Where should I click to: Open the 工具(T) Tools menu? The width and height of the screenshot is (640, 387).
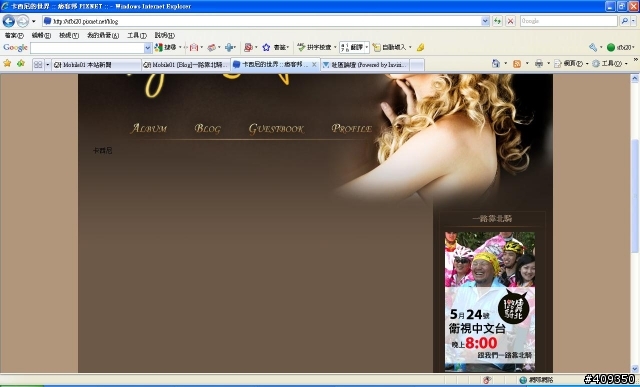137,36
